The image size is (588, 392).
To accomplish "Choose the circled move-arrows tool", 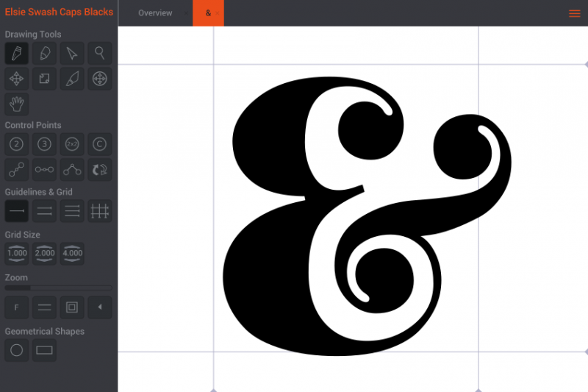I will [100, 79].
